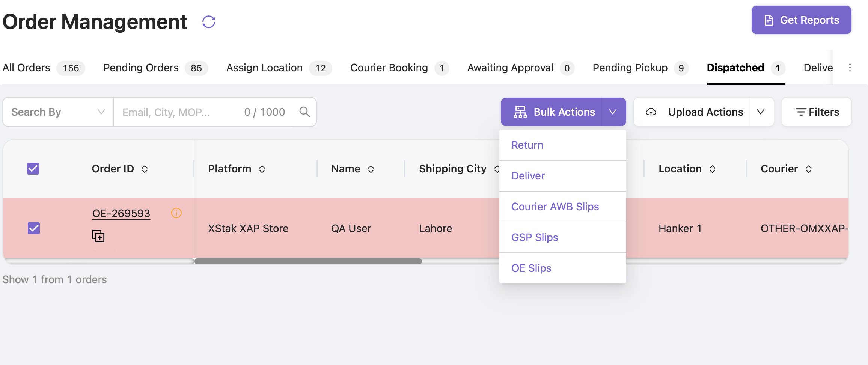The width and height of the screenshot is (868, 365).
Task: Switch to All Orders tab
Action: [44, 68]
